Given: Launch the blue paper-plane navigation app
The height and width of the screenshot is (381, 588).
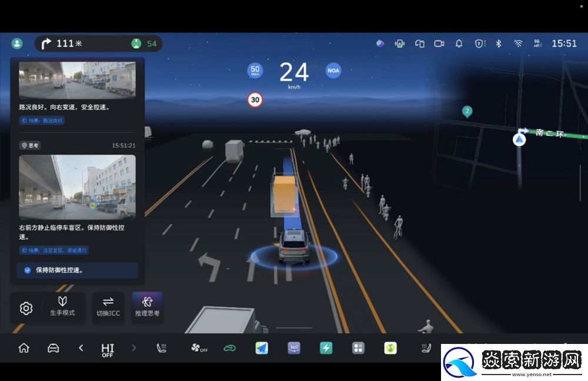Looking at the screenshot, I should 262,348.
